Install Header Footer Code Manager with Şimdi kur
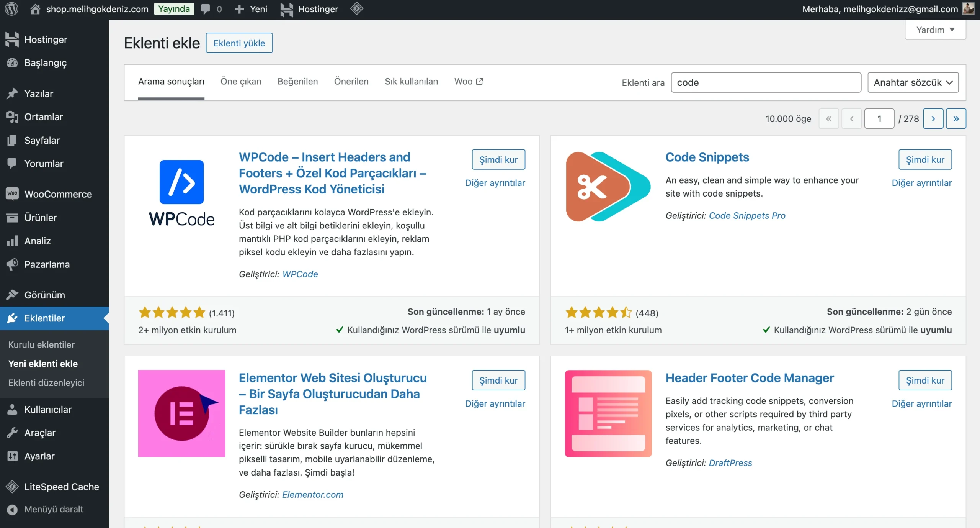This screenshot has height=528, width=980. tap(925, 380)
